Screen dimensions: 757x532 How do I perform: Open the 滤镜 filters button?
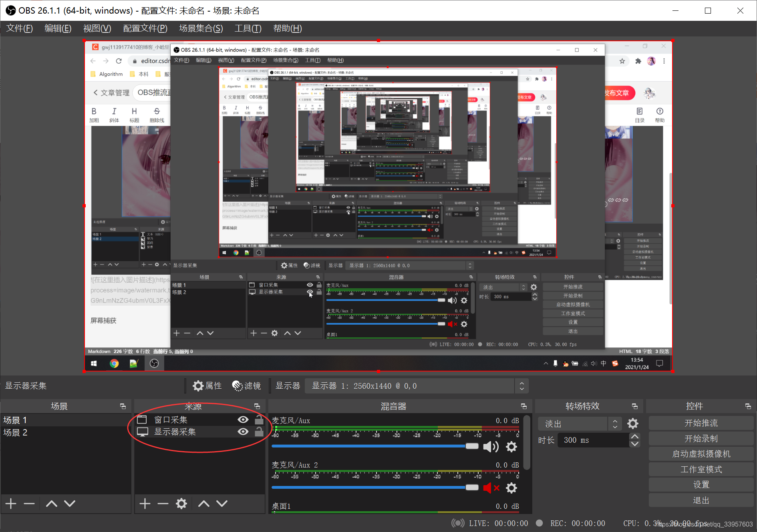[x=246, y=386]
